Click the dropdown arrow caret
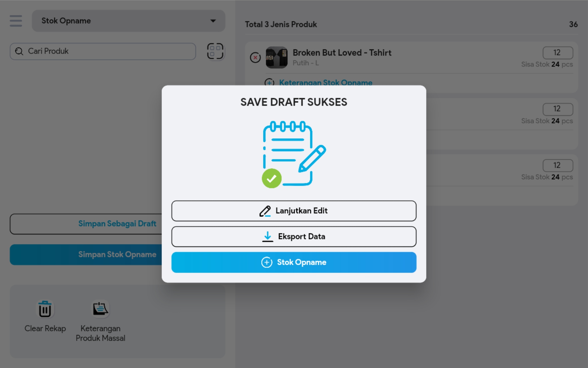The image size is (588, 368). [213, 21]
